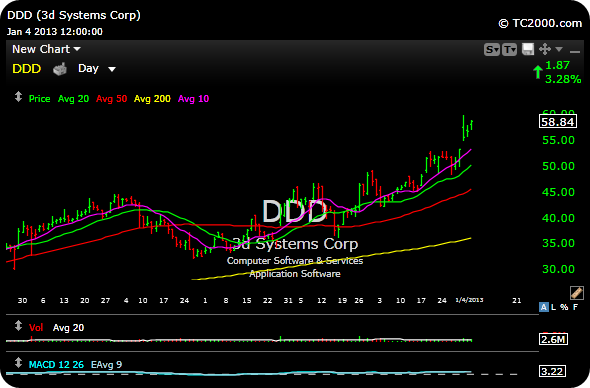
Task: Click the 55.00 price axis label
Action: (558, 140)
